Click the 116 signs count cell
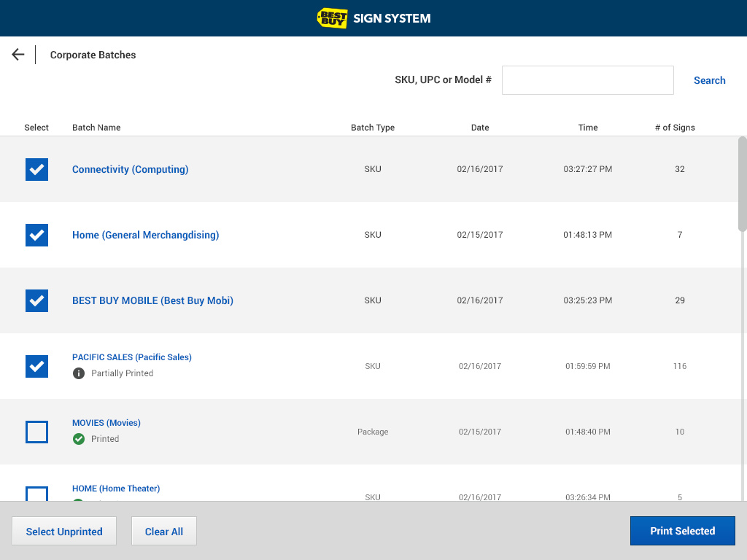Viewport: 747px width, 560px height. coord(680,366)
